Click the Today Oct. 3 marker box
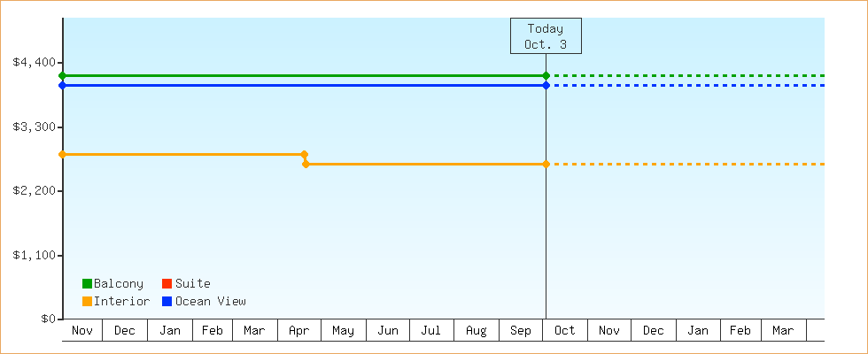The width and height of the screenshot is (868, 354). 545,36
